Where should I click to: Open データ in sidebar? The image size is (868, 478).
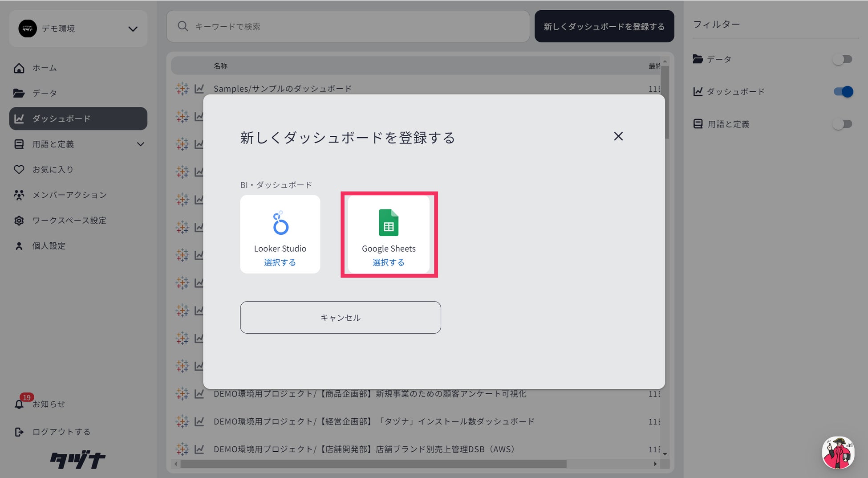[x=78, y=93]
